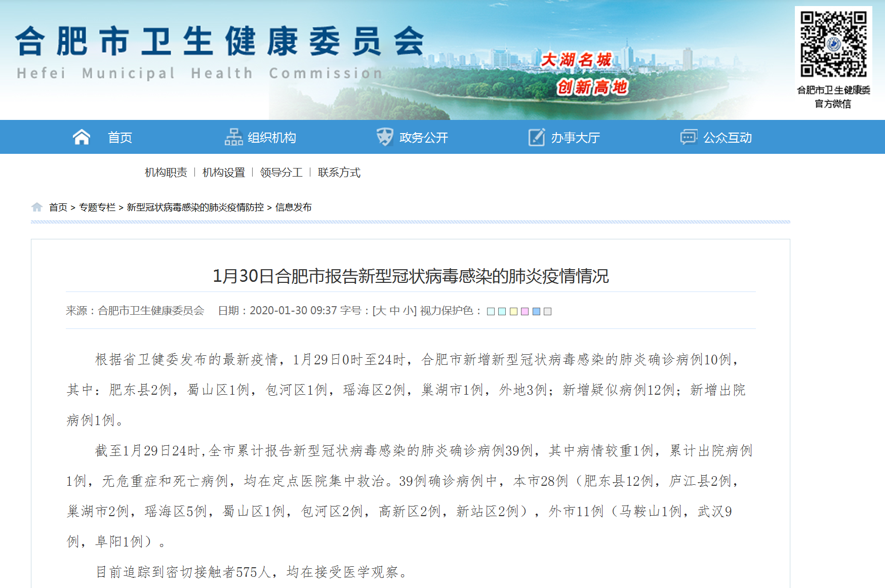Image resolution: width=885 pixels, height=588 pixels.
Task: Click the 合肥市卫生健康委 官方微信 caption
Action: [x=833, y=97]
